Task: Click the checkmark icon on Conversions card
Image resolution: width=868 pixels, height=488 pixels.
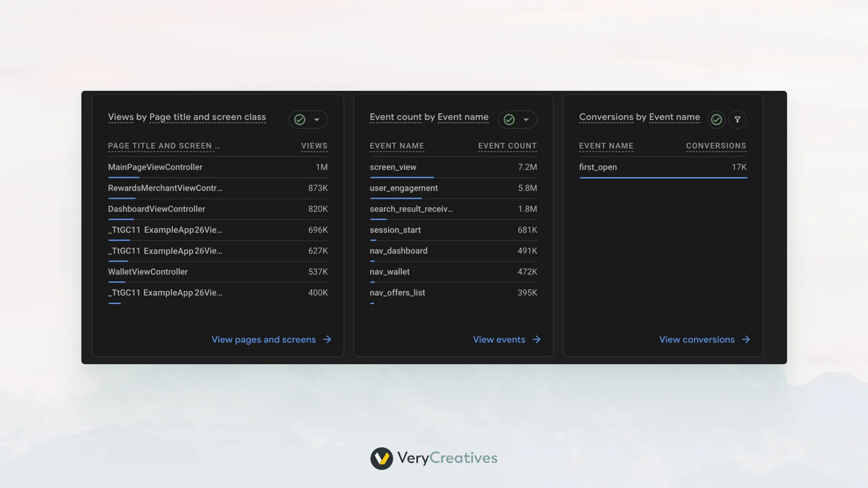Action: point(716,119)
